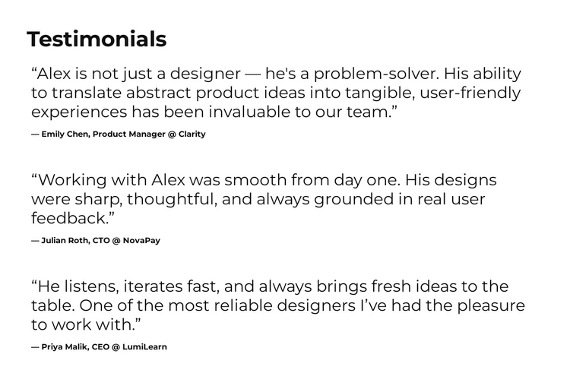Click the Emily Chen attribution line

pos(118,134)
